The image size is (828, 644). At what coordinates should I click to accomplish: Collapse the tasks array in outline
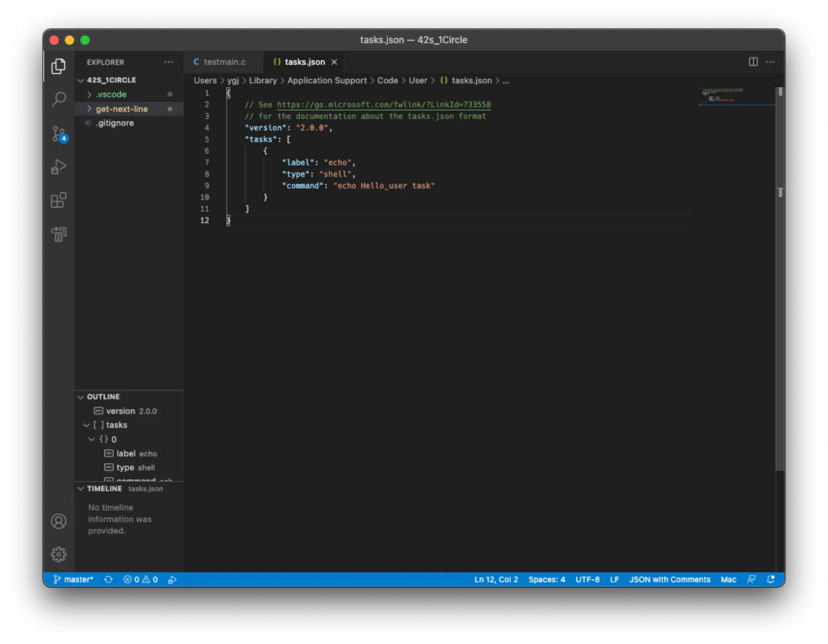[x=86, y=425]
